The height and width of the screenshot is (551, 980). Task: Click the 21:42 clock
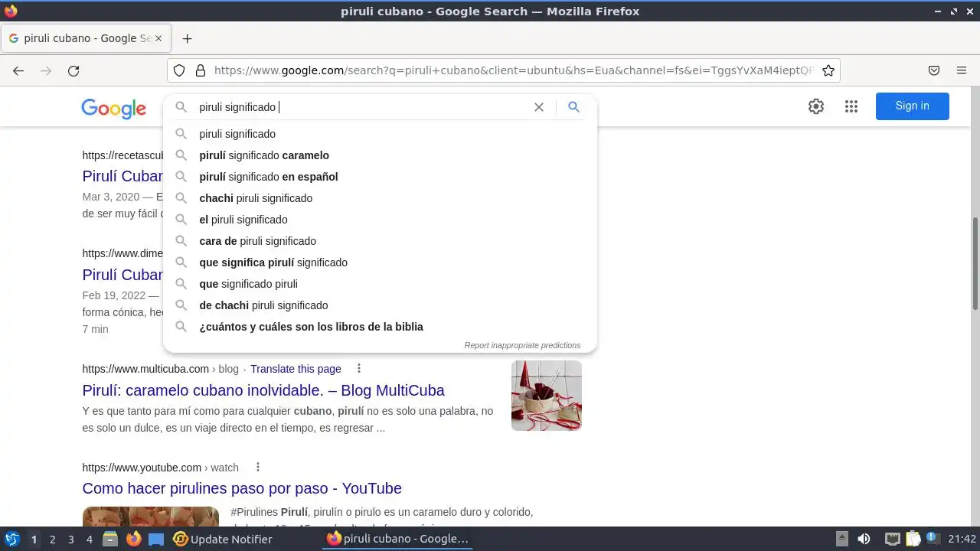coord(962,539)
